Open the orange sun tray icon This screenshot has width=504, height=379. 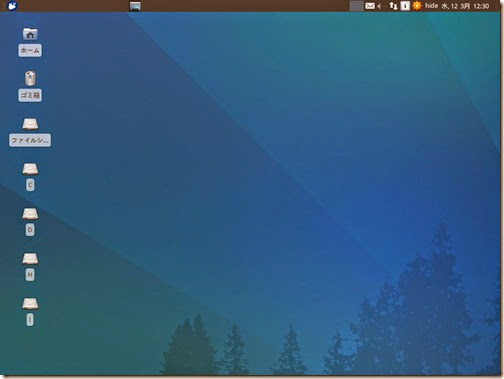point(417,6)
